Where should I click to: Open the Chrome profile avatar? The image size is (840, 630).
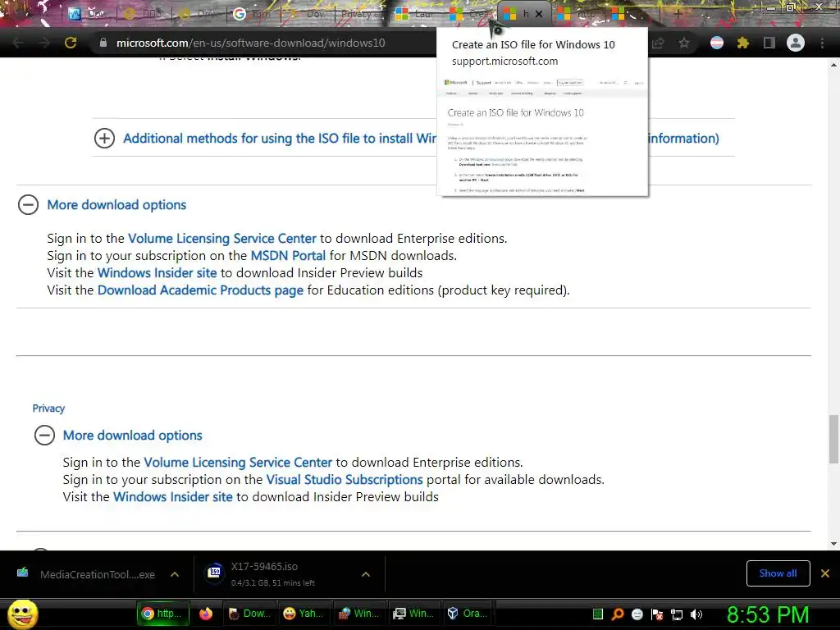(x=796, y=43)
